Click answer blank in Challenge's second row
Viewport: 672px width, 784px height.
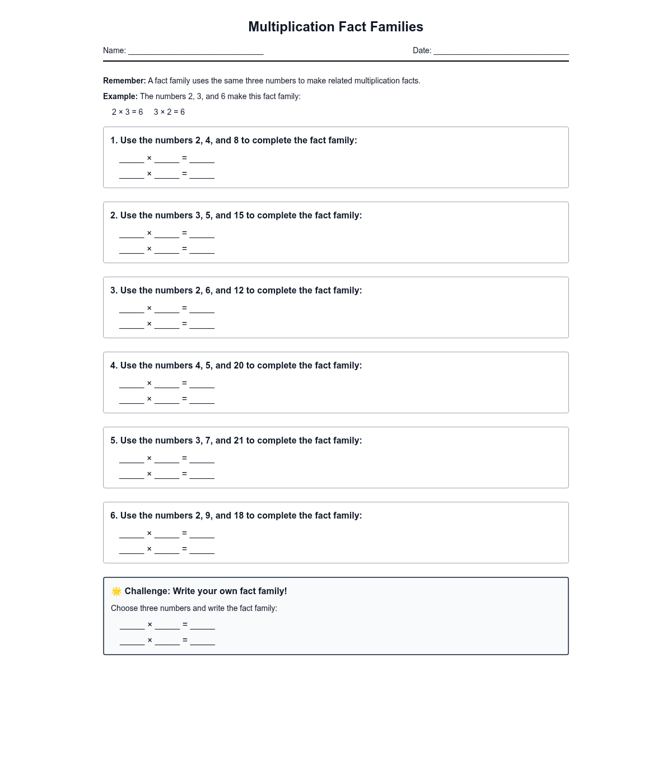coord(203,641)
